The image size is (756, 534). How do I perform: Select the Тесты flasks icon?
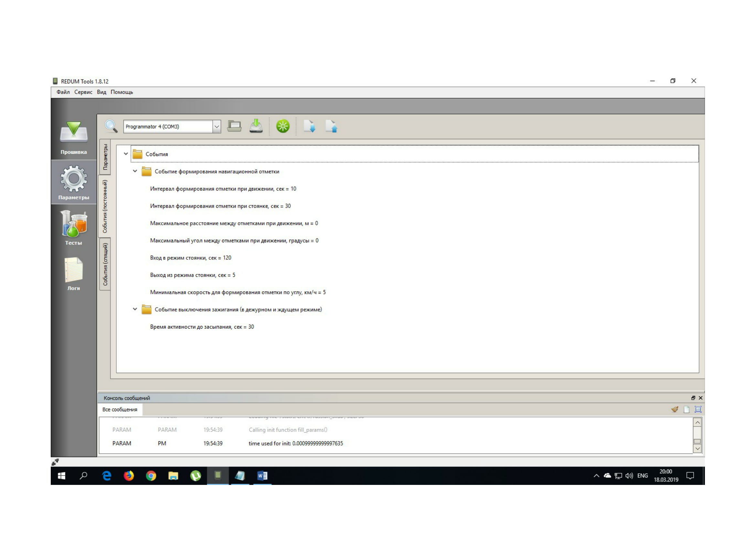click(73, 227)
